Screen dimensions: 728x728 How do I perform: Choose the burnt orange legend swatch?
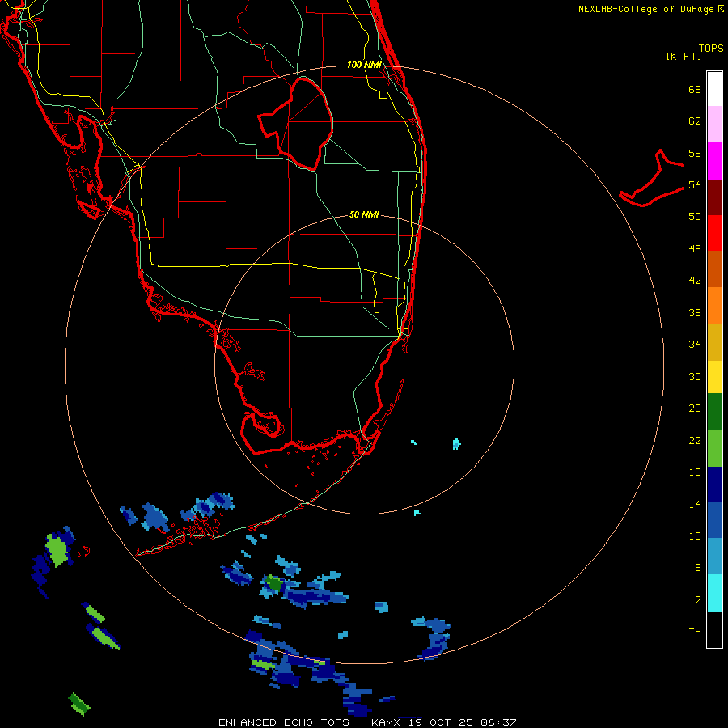point(714,269)
